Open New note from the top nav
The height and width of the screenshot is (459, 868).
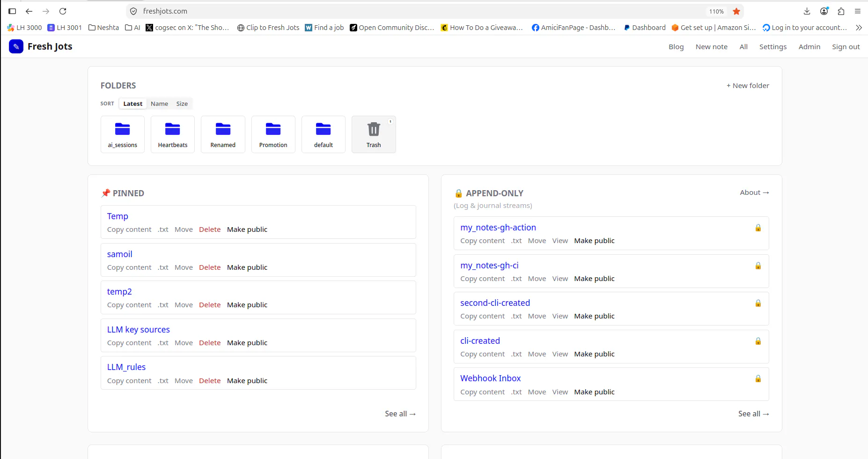click(x=712, y=47)
